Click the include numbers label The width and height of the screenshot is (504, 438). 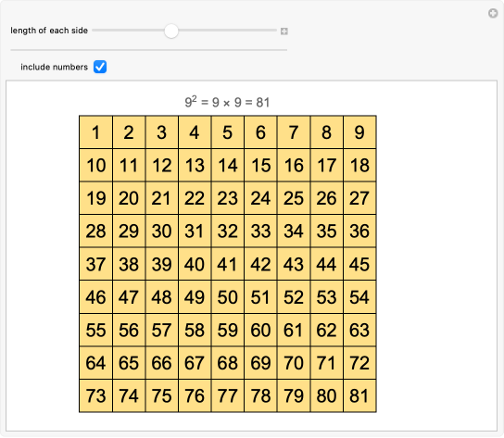(x=54, y=67)
